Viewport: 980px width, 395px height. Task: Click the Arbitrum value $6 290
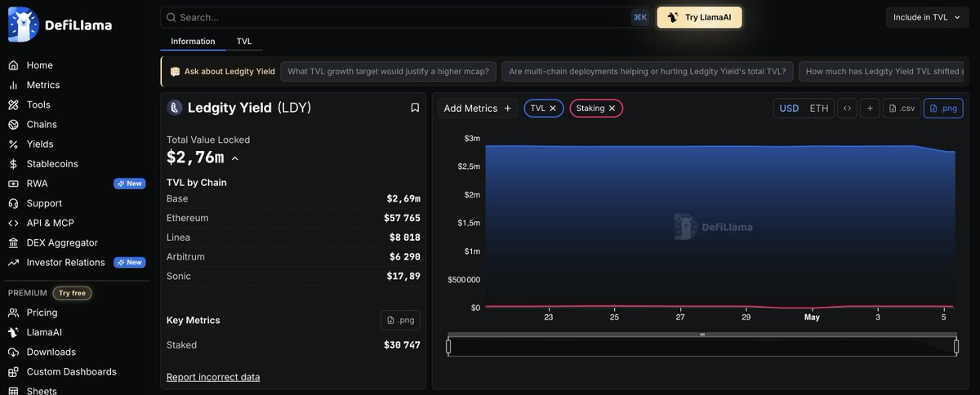point(405,257)
